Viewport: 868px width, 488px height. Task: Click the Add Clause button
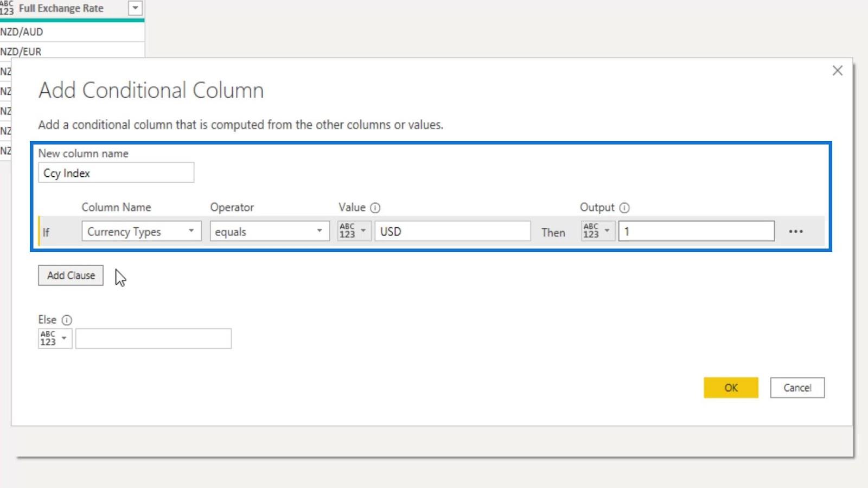click(71, 275)
